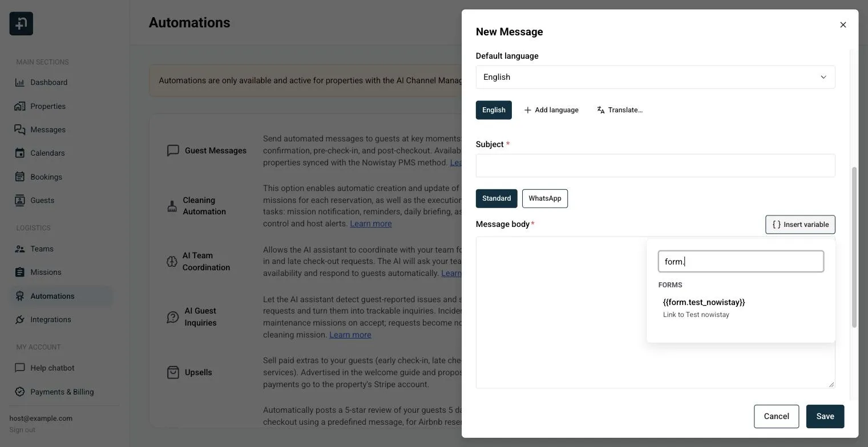The width and height of the screenshot is (868, 447).
Task: Click the Messages chat icon in sidebar
Action: point(20,130)
